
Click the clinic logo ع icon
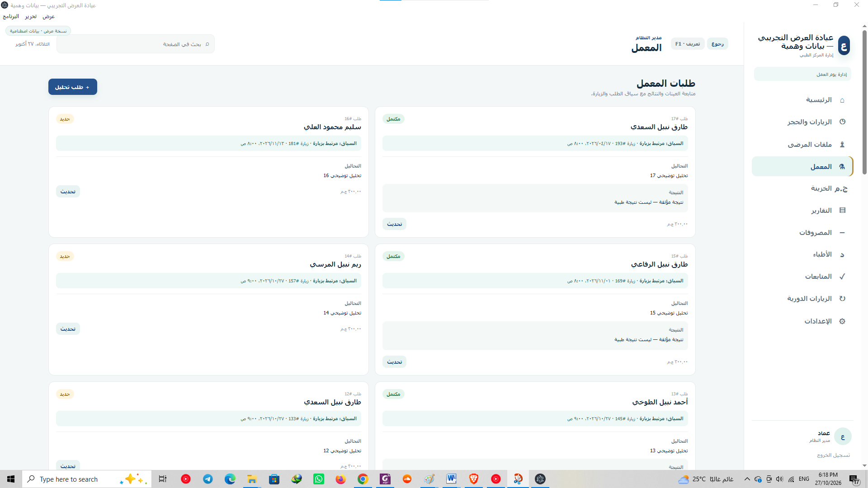click(844, 46)
